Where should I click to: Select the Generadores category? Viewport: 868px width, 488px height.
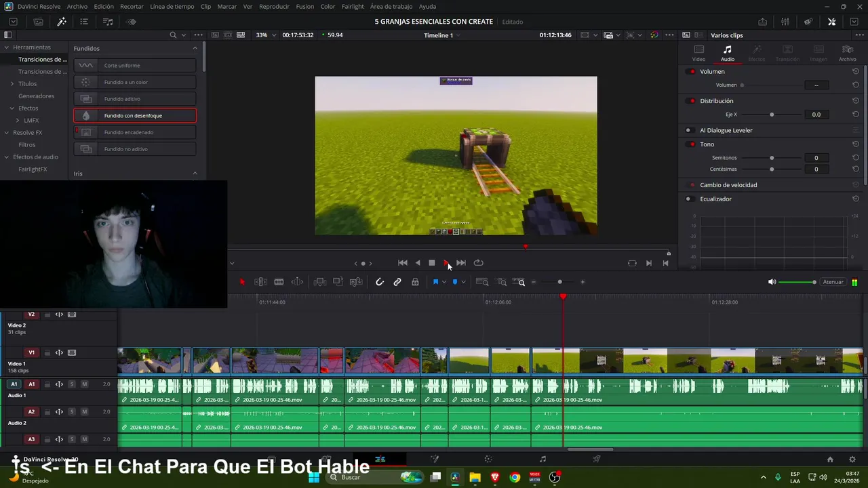point(36,96)
